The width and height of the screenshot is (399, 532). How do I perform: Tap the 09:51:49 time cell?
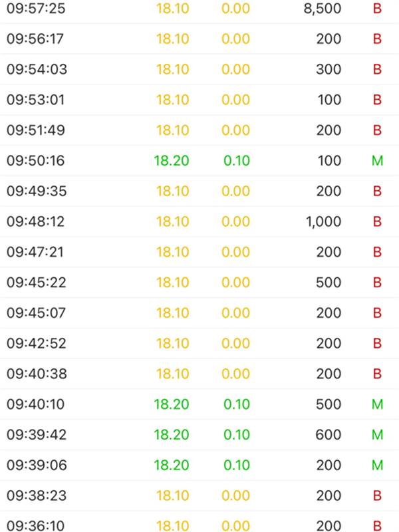[x=36, y=130]
